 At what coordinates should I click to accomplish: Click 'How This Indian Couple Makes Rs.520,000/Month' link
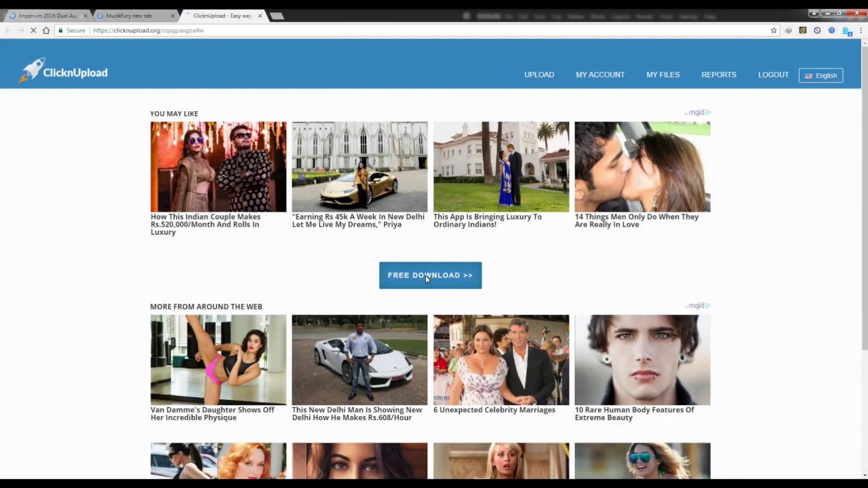pos(205,224)
